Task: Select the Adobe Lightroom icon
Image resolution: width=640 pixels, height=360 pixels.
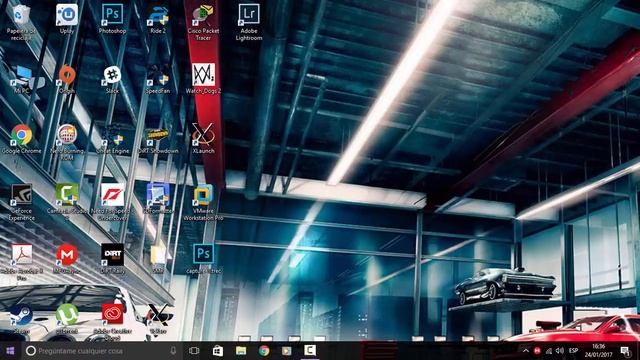Action: 249,22
